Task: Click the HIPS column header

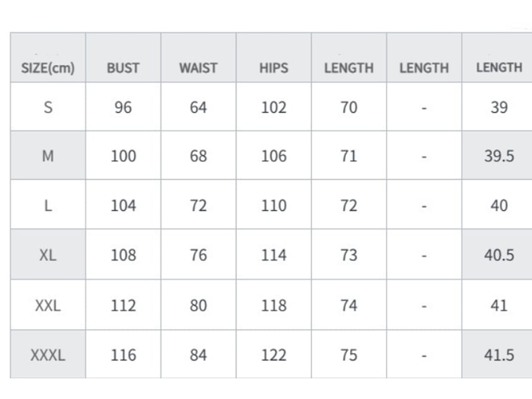Action: click(274, 58)
